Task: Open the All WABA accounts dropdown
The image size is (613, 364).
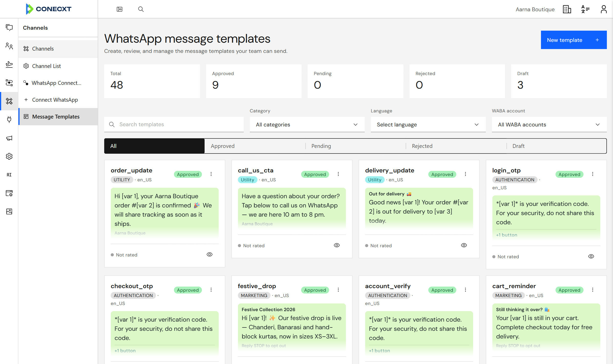Action: tap(549, 124)
